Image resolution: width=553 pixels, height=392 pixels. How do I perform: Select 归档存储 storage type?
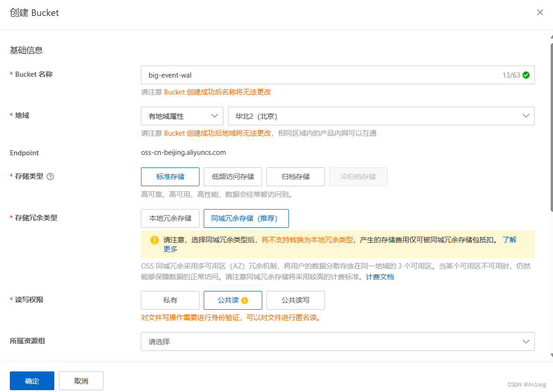pyautogui.click(x=295, y=177)
